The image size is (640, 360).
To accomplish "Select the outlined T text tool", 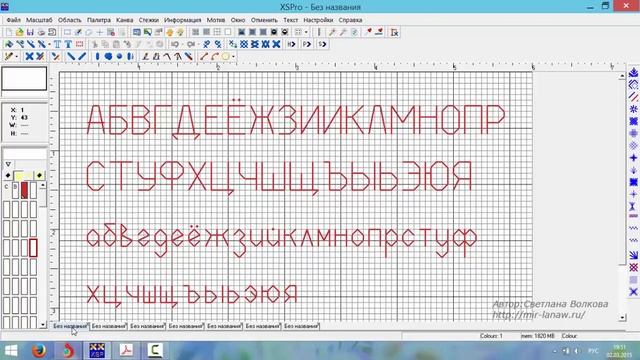I will click(58, 44).
